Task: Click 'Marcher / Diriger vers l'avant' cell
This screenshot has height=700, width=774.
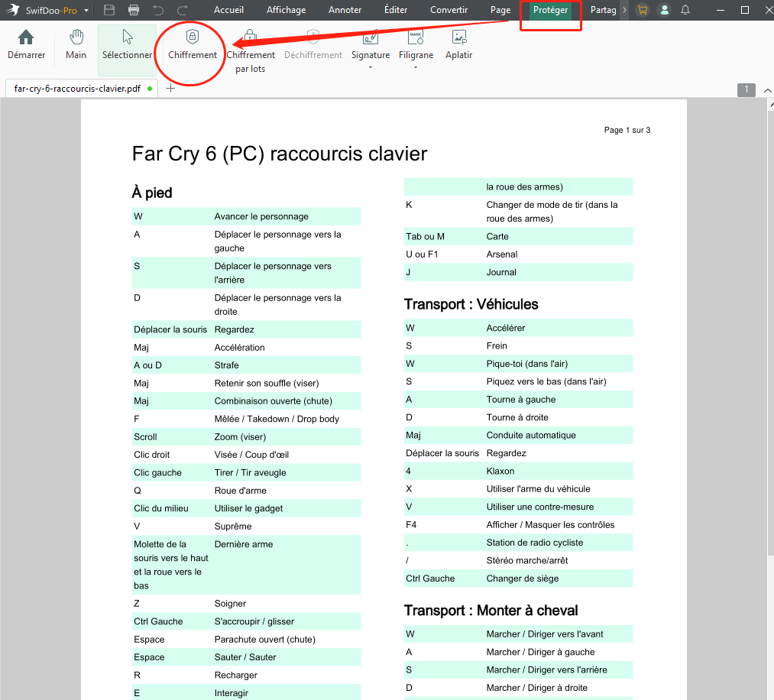Action: click(x=545, y=634)
